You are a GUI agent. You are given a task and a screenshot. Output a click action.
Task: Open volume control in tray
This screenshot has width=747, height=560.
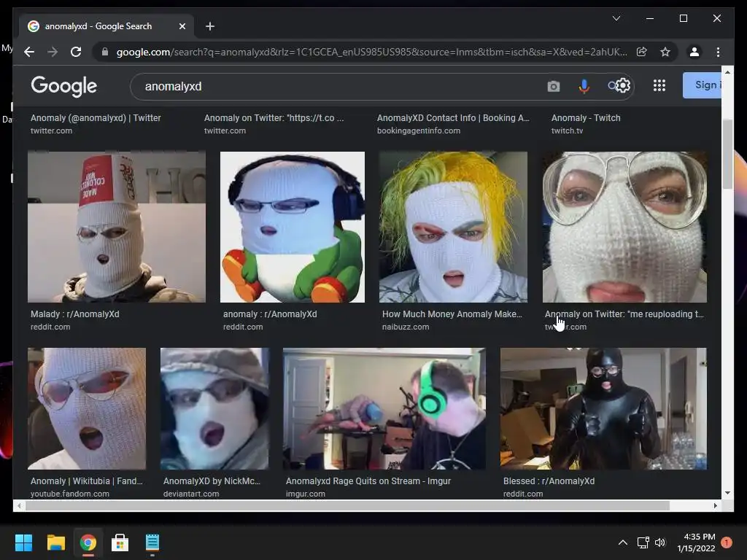click(659, 542)
